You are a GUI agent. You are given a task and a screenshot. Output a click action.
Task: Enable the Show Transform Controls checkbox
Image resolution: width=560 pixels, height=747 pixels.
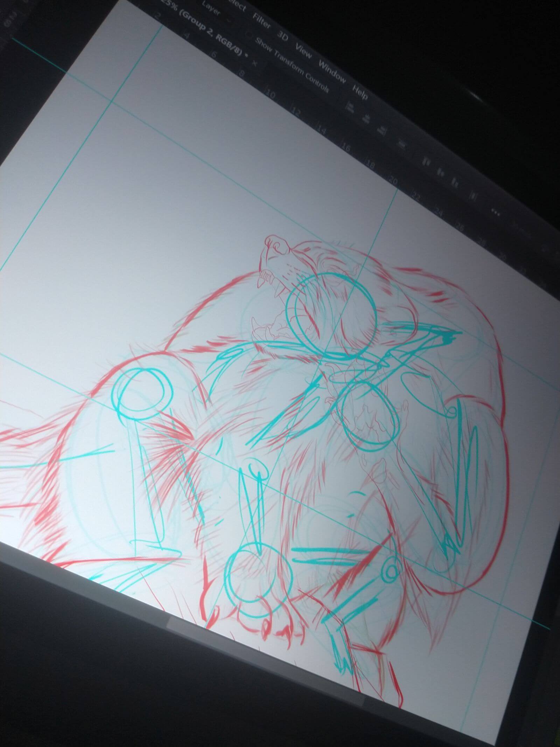point(249,35)
